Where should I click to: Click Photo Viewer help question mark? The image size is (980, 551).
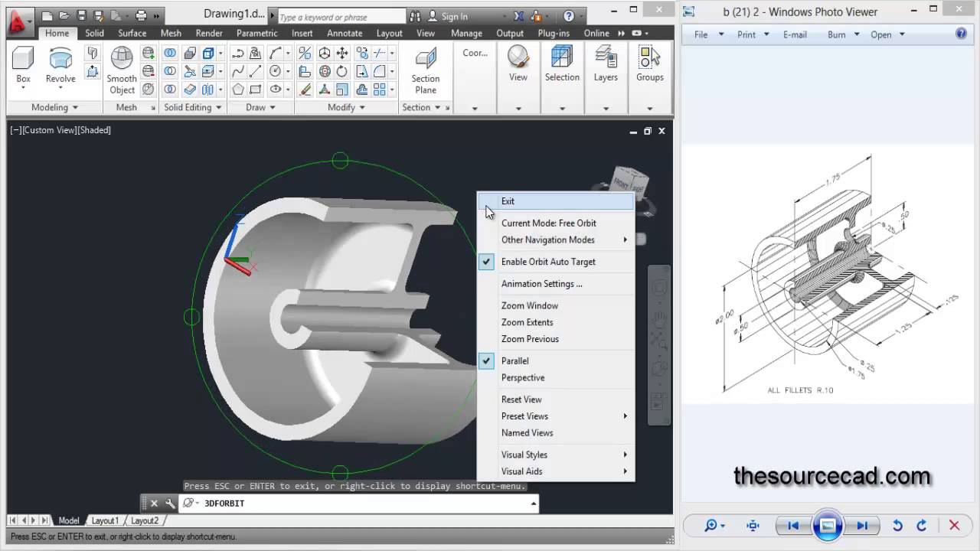962,34
